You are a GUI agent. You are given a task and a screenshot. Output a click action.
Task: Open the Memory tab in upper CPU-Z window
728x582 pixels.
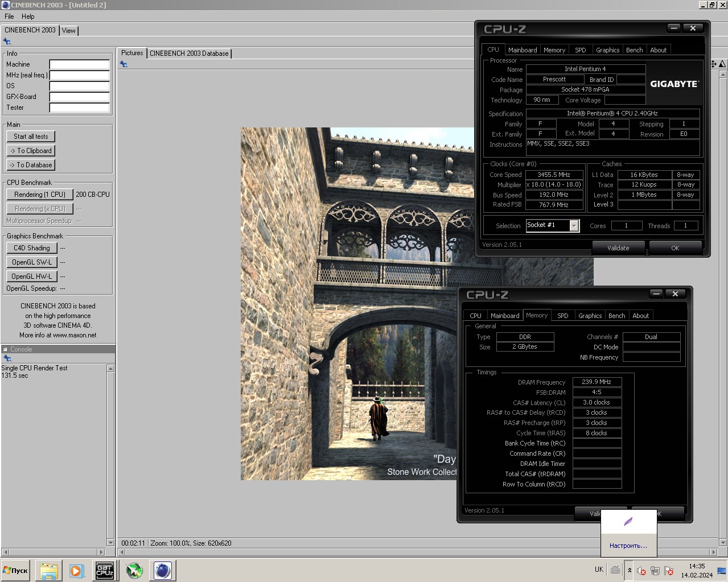(554, 50)
